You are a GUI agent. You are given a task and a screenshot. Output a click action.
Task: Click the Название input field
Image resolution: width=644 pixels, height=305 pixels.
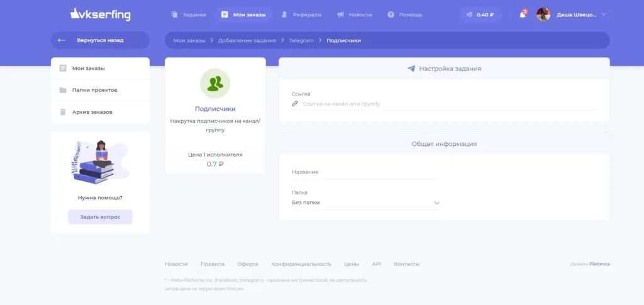(x=365, y=172)
